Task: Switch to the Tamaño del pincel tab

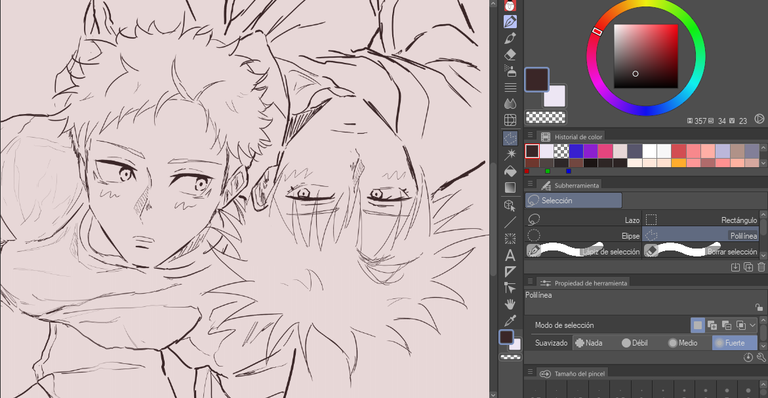Action: pos(573,373)
